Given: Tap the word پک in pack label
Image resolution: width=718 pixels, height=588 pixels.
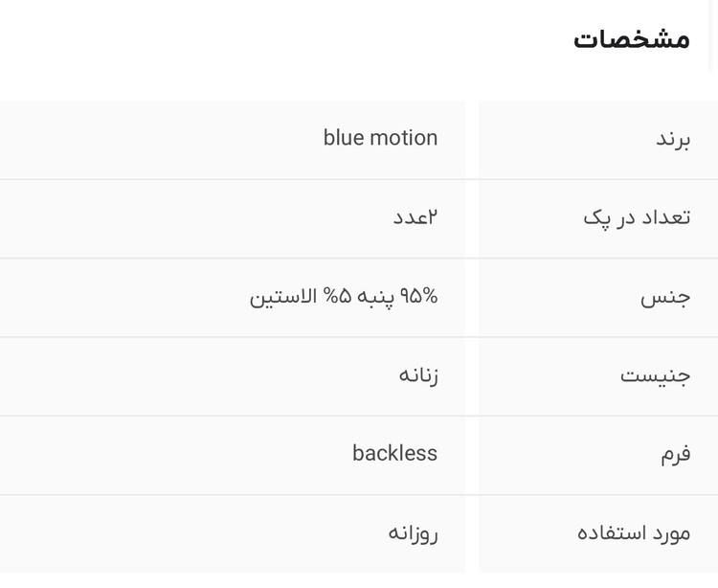Looking at the screenshot, I should 597,218.
